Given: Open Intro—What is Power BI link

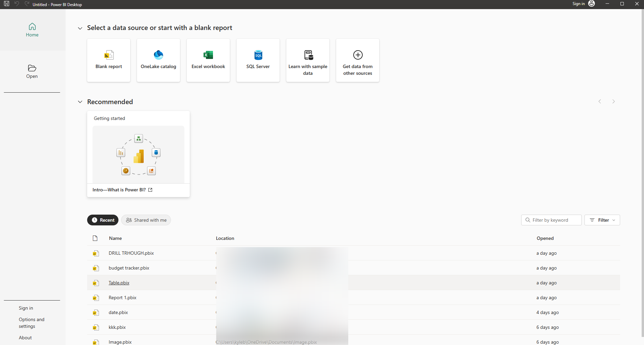Looking at the screenshot, I should point(122,190).
